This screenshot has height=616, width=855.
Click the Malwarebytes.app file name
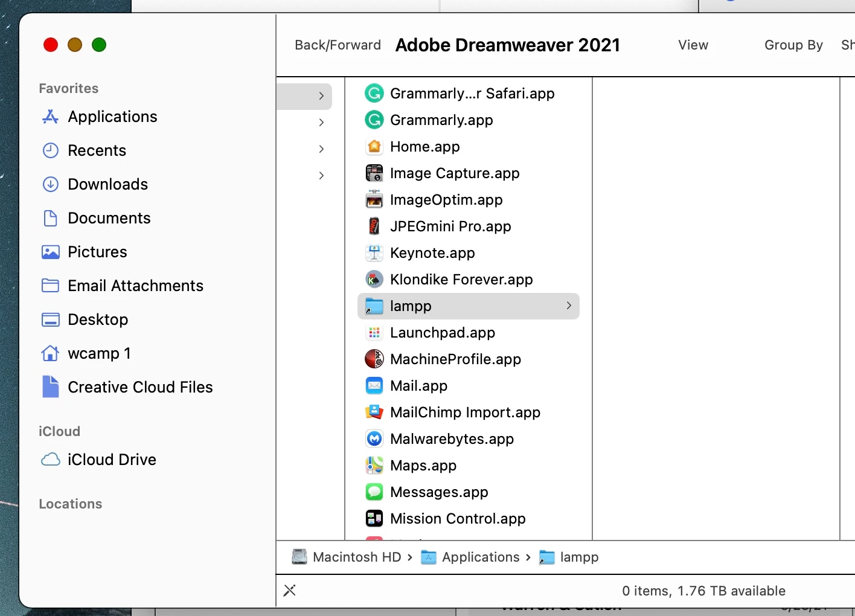click(x=452, y=439)
